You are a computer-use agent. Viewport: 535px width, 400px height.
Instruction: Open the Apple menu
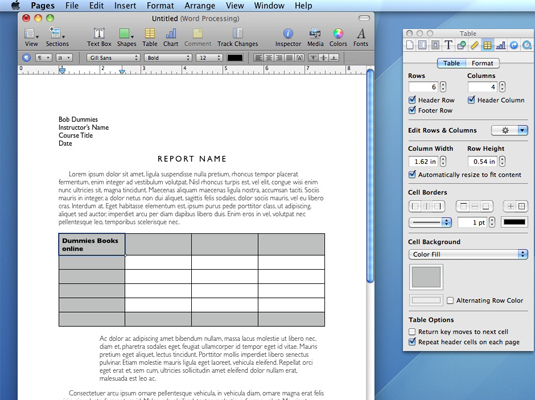click(15, 5)
